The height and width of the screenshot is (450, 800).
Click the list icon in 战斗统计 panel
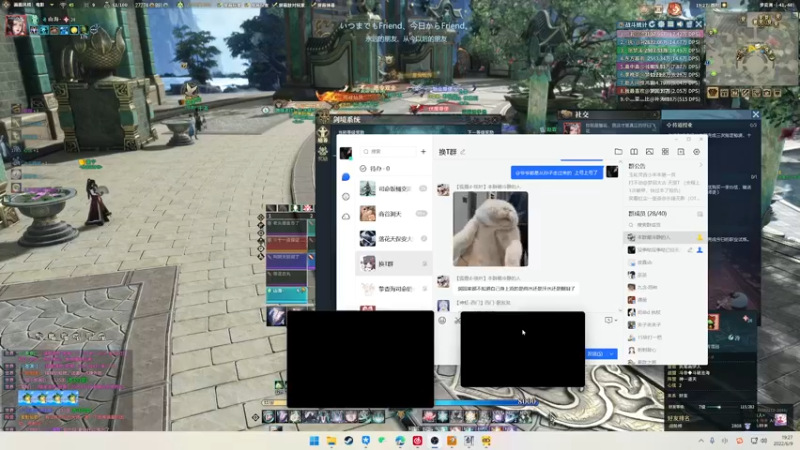670,24
